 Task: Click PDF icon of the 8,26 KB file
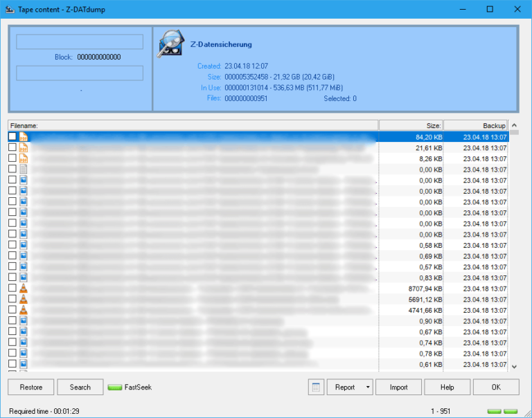click(24, 158)
